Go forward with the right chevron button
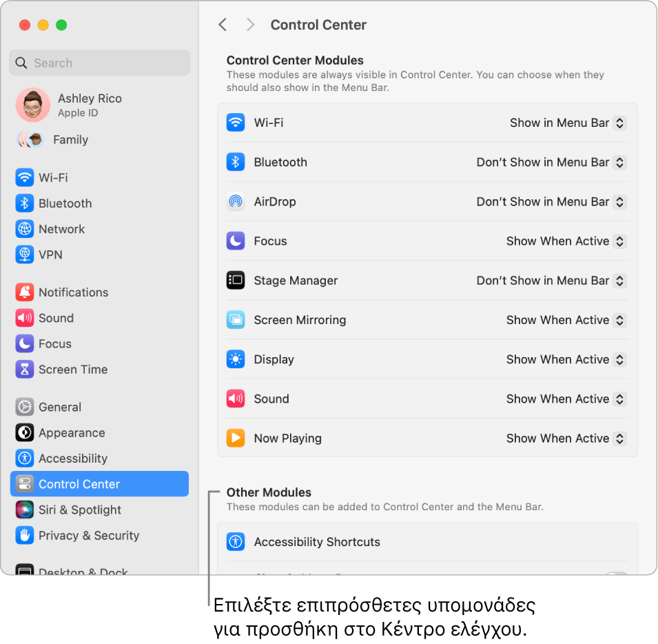This screenshot has width=658, height=644. [x=251, y=25]
